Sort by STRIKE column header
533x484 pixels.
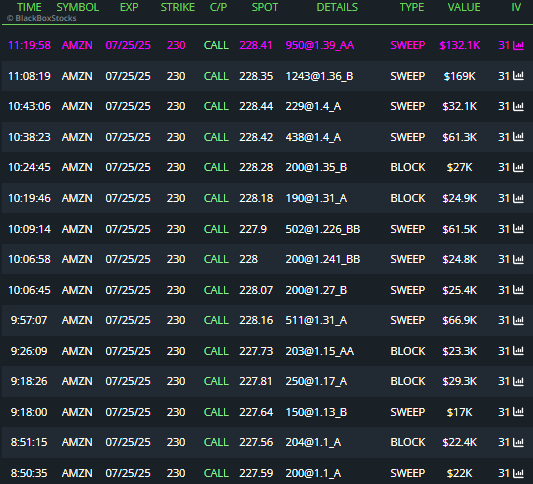point(178,7)
